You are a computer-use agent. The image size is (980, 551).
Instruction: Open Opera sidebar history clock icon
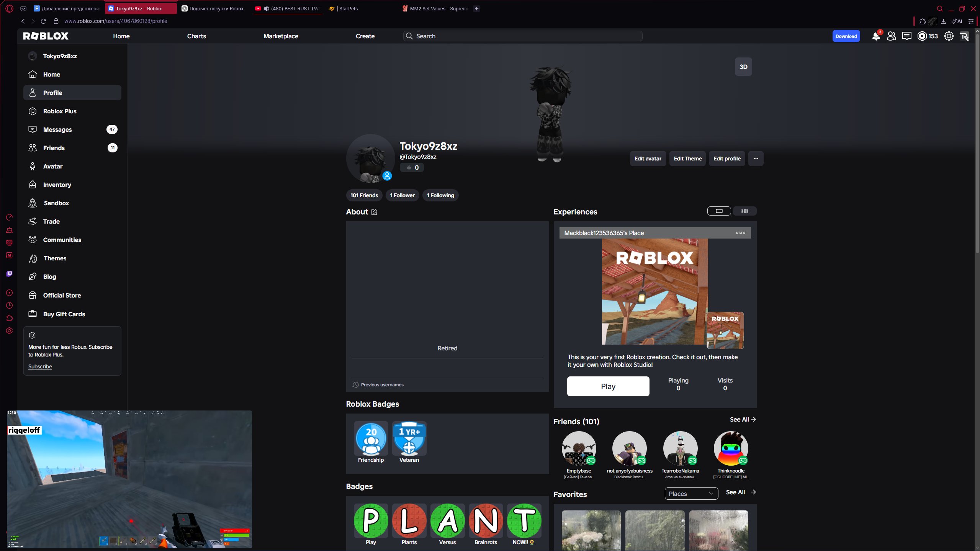coord(10,306)
